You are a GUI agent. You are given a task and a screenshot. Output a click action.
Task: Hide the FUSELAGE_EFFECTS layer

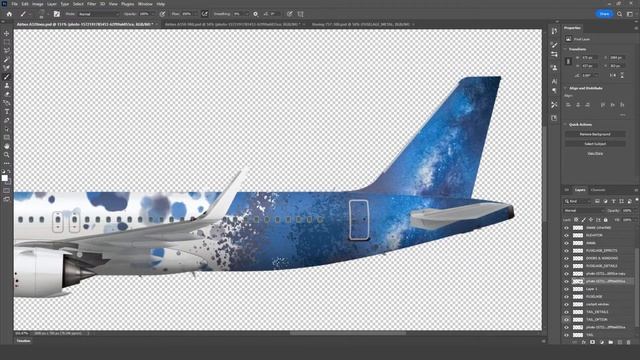point(566,251)
